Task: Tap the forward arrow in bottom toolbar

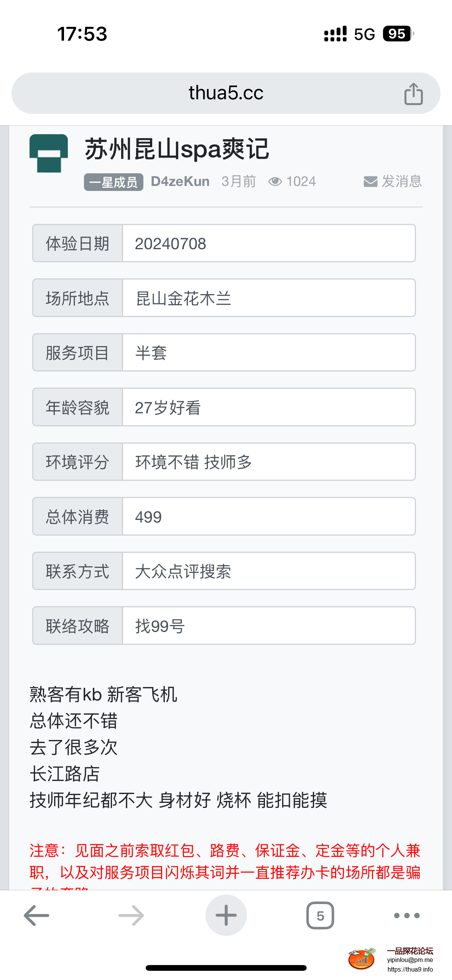Action: [131, 915]
